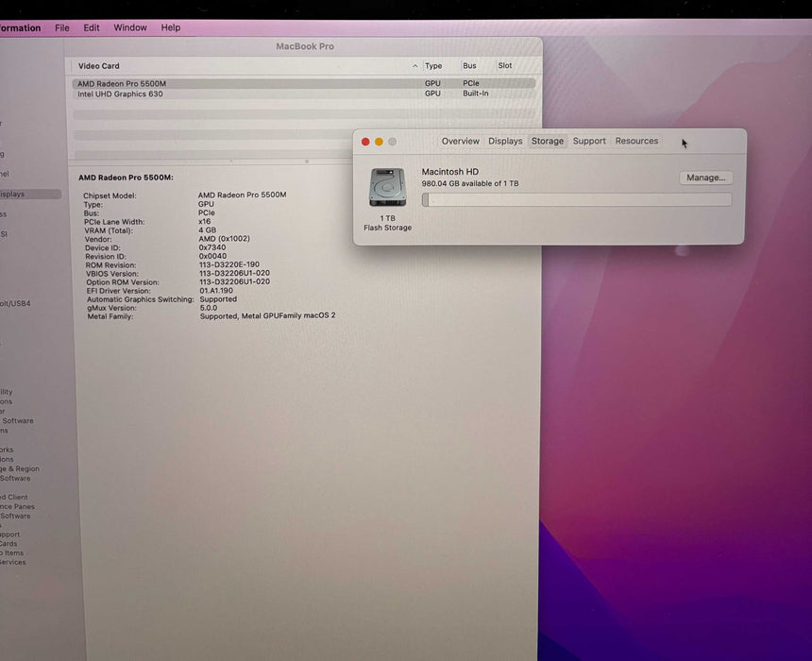Click the 'x16' PCIe lane width value

coord(205,221)
